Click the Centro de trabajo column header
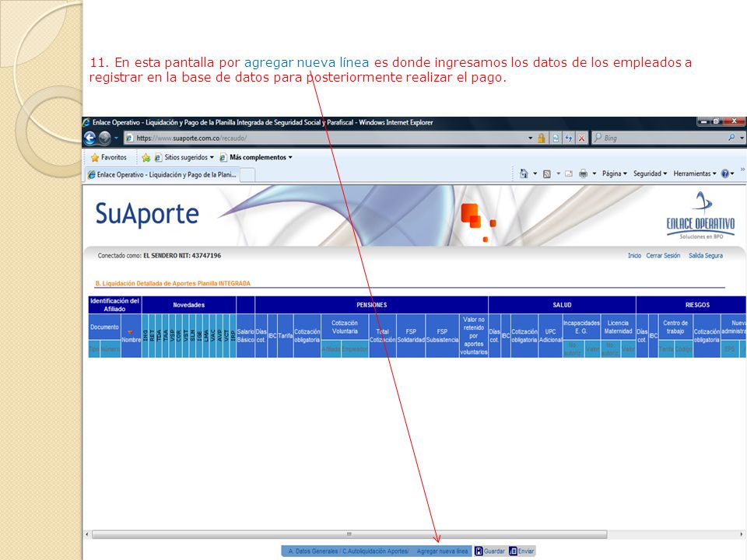Image resolution: width=747 pixels, height=560 pixels. pos(675,327)
